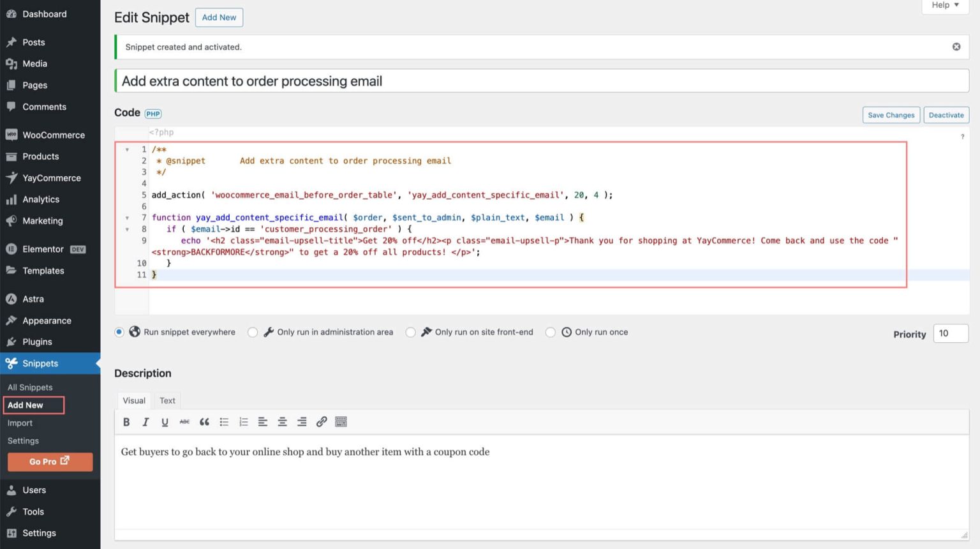Toggle the toolbar with keyboard icon
This screenshot has height=549, width=980.
341,422
